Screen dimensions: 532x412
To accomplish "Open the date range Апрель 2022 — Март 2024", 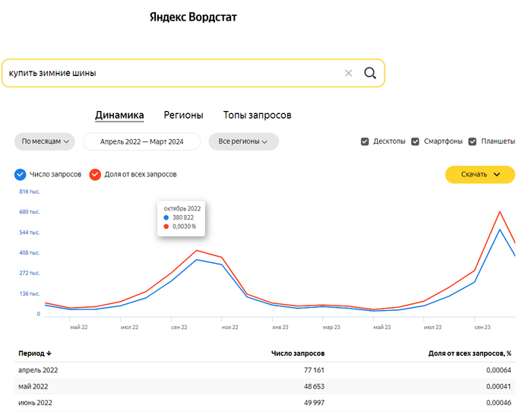I will tap(141, 141).
